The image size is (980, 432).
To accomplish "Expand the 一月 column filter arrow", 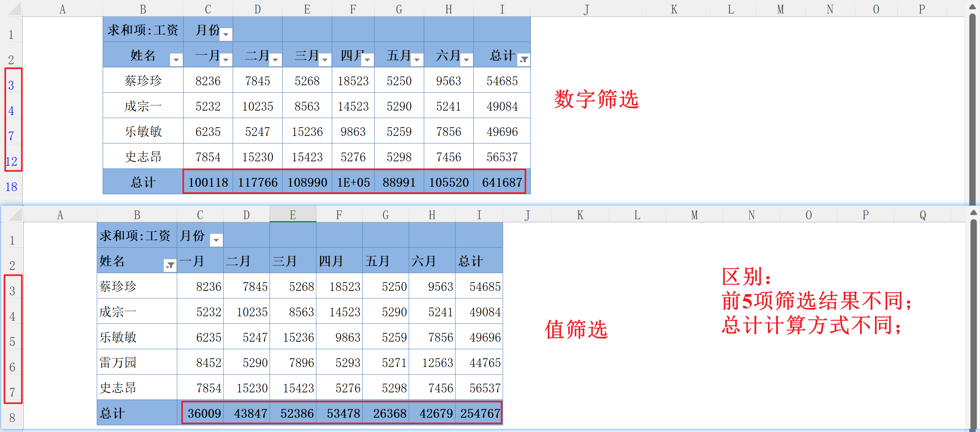I will click(x=226, y=60).
